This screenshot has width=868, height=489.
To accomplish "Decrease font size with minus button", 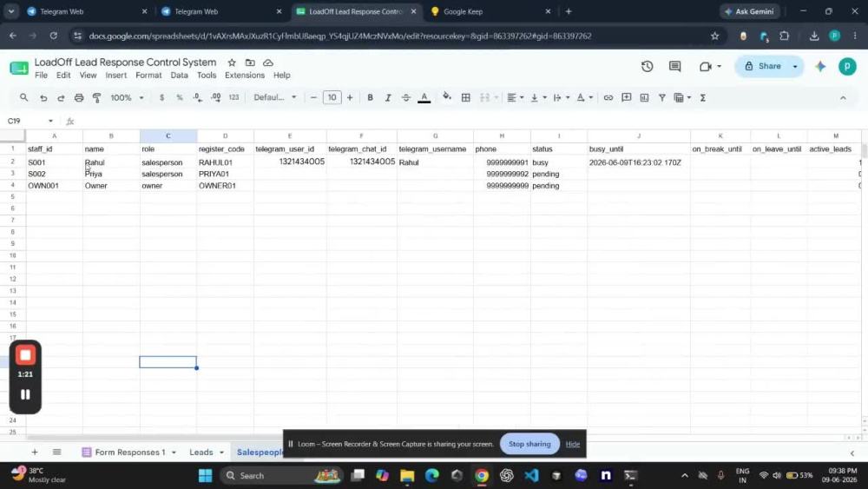I will pyautogui.click(x=313, y=97).
